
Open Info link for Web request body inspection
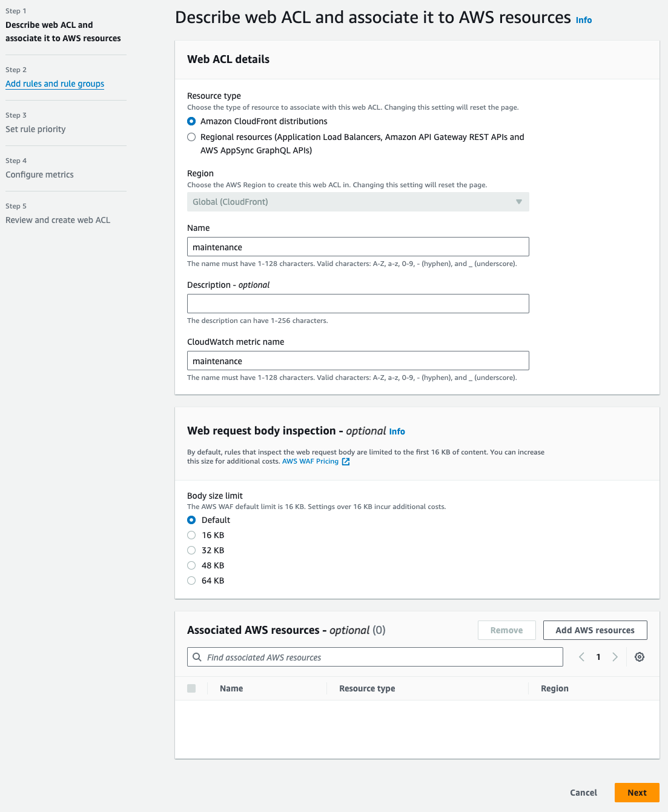tap(397, 431)
